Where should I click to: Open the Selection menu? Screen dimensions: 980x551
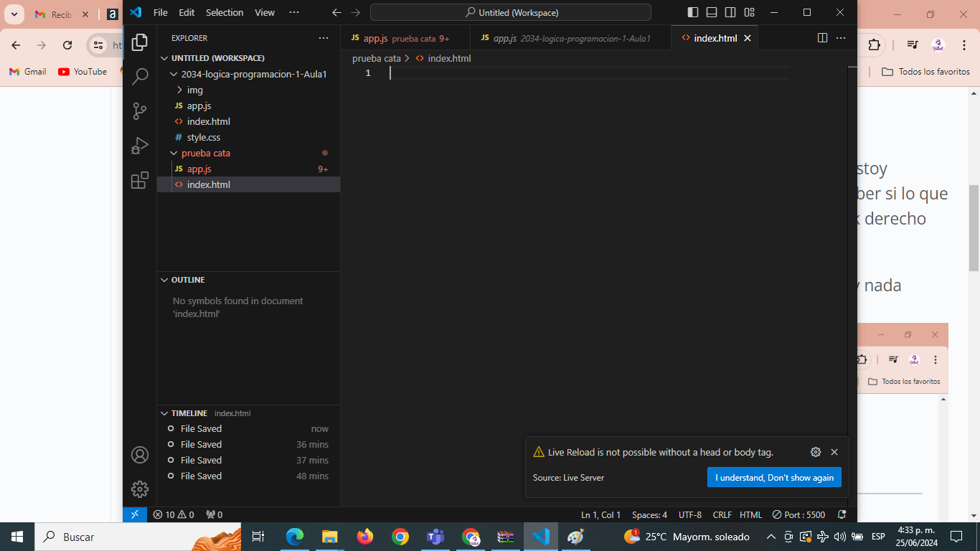[225, 12]
